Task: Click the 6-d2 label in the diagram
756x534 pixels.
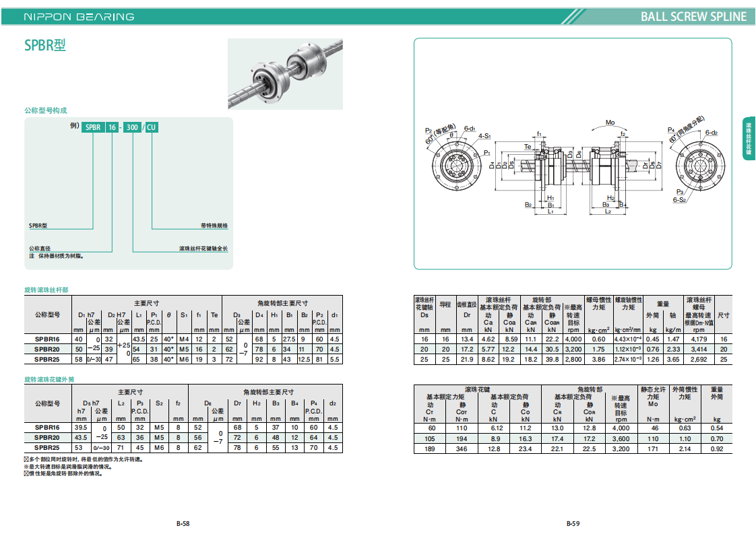Action: 711,132
